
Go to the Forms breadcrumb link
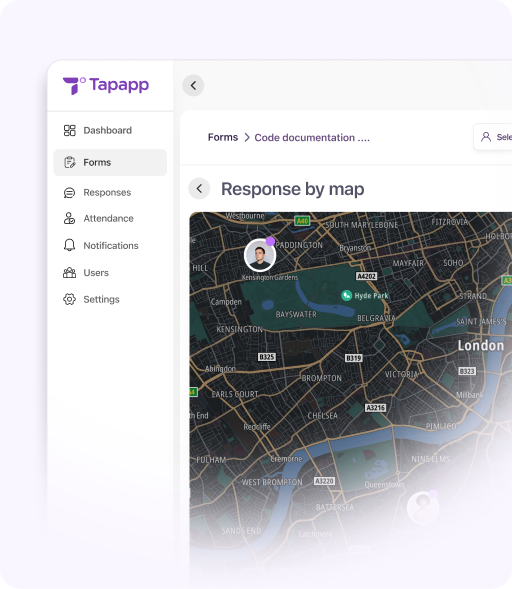click(x=223, y=137)
